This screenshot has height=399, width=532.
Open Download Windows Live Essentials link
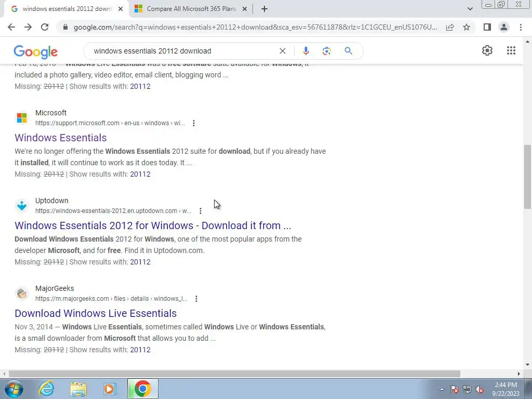96,313
